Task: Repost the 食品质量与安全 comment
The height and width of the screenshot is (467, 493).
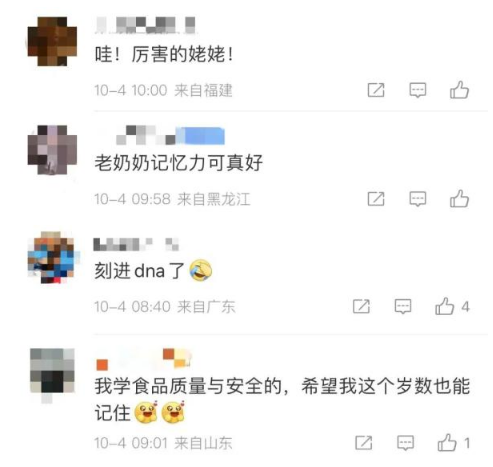Action: point(364,443)
